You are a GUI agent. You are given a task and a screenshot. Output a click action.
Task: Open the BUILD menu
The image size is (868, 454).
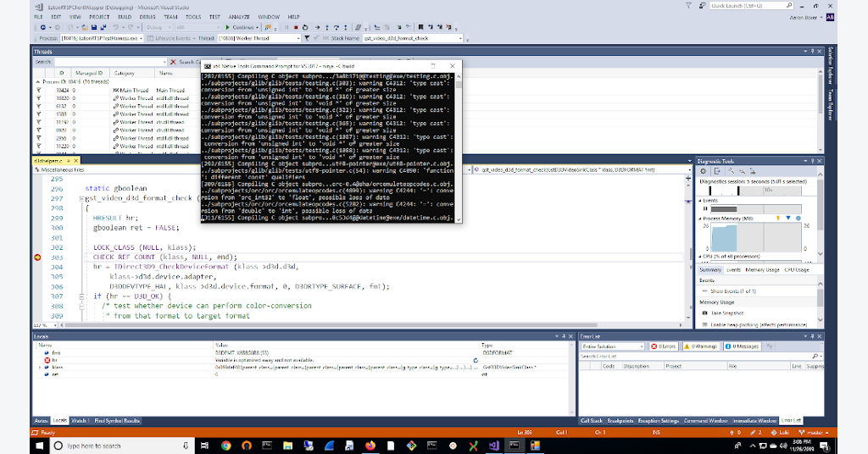pos(125,17)
